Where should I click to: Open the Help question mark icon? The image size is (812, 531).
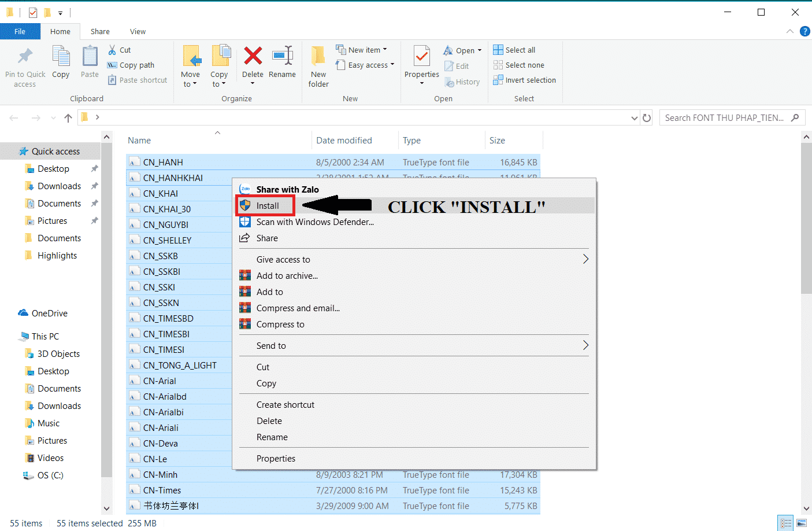[804, 31]
